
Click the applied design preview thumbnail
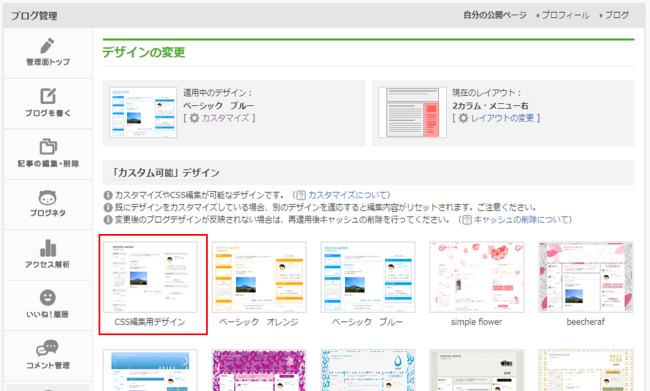coord(143,112)
